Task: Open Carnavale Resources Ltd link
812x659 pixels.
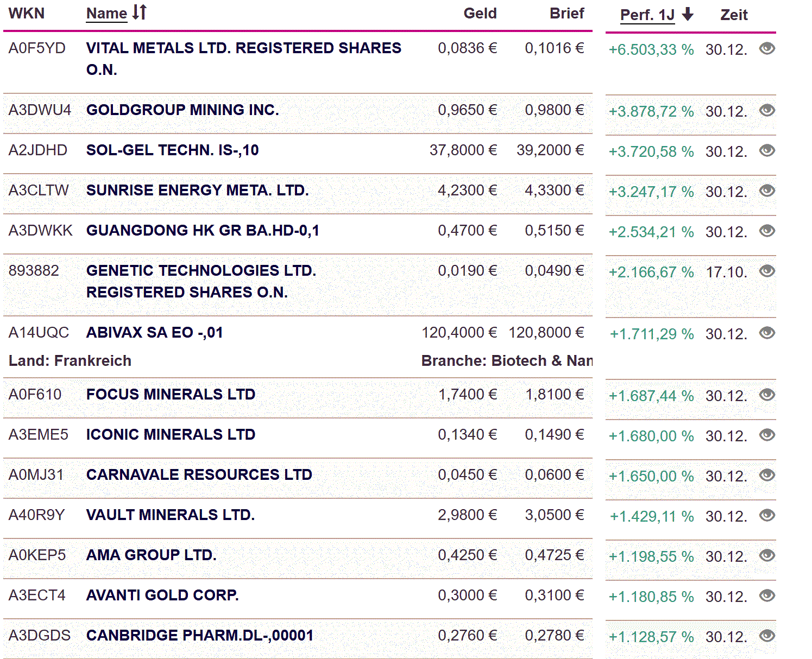Action: [199, 475]
